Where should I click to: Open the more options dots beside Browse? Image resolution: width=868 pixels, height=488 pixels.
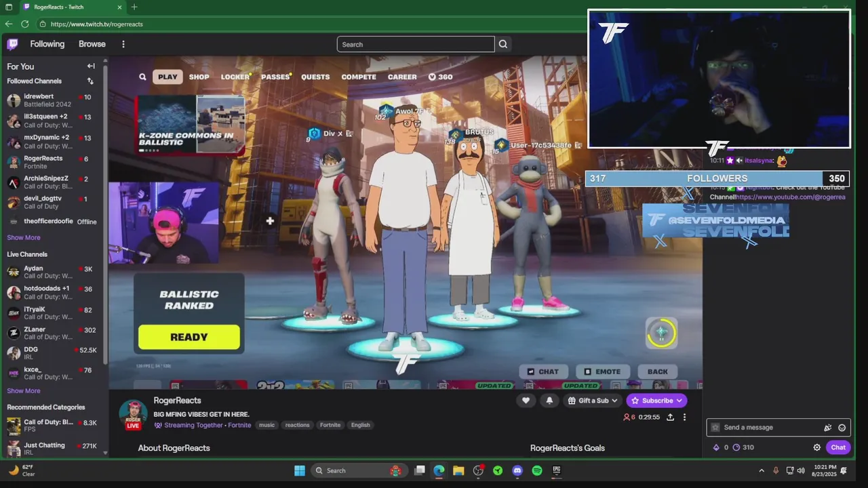(x=123, y=44)
